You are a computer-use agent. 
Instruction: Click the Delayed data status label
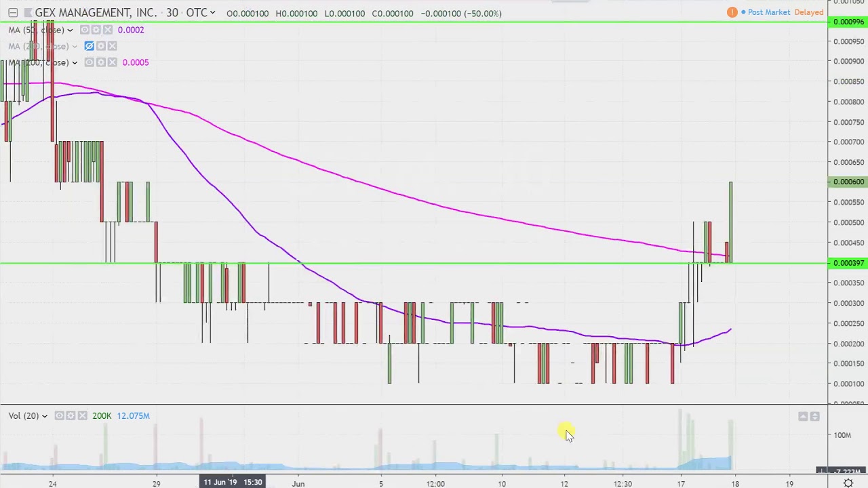(808, 12)
